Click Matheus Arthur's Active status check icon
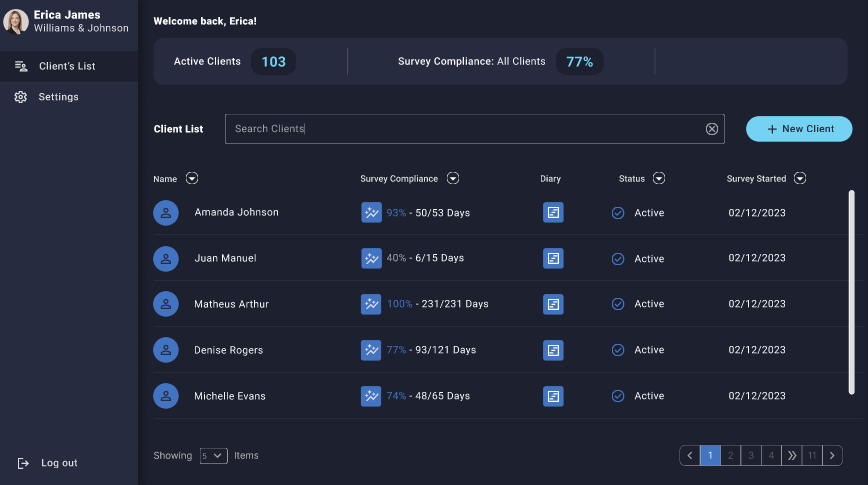 click(618, 305)
